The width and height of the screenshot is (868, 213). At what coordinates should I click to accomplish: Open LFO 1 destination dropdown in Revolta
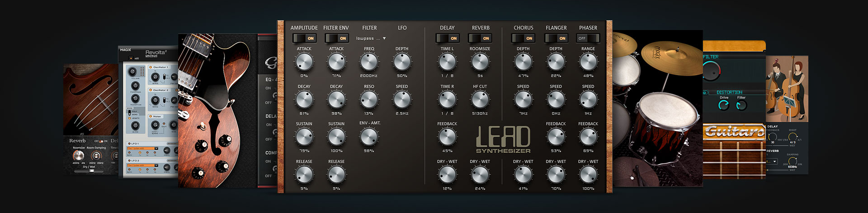tap(143, 148)
